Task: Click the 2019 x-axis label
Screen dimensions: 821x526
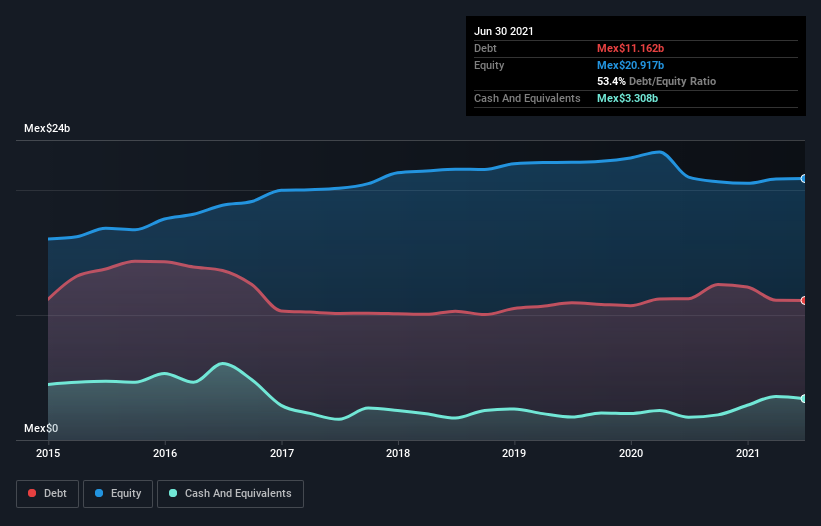Action: [514, 453]
